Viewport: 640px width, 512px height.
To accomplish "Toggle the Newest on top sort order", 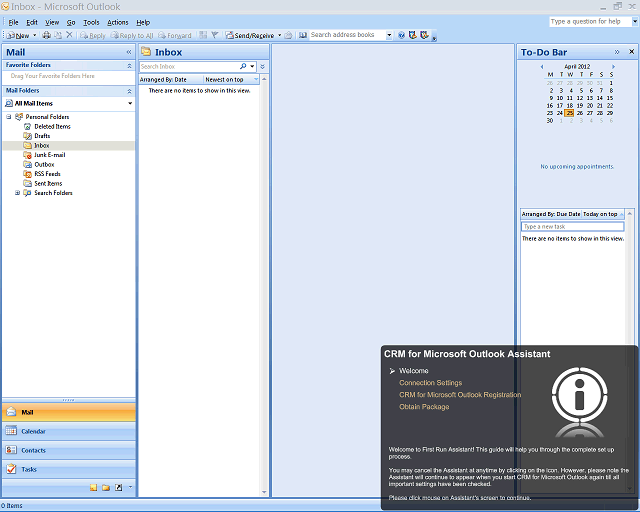I will (231, 80).
